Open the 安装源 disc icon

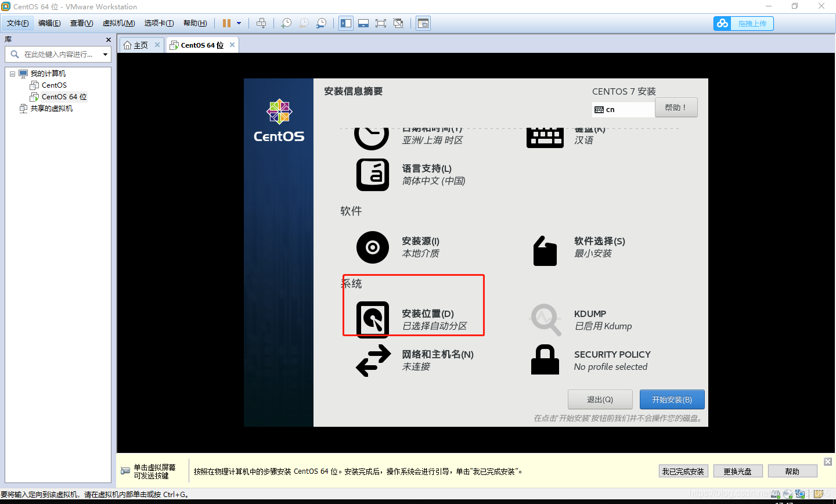click(373, 247)
